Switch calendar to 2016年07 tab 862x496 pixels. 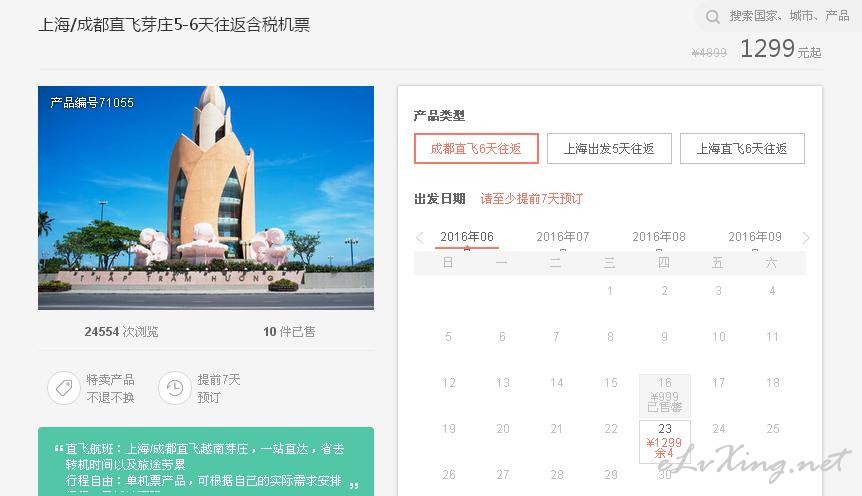click(563, 236)
